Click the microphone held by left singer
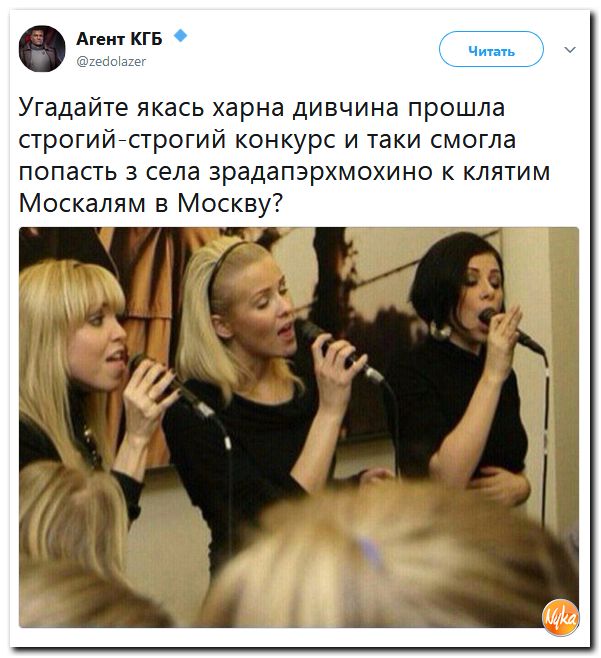Screen dimensions: 601x658 [x=170, y=385]
